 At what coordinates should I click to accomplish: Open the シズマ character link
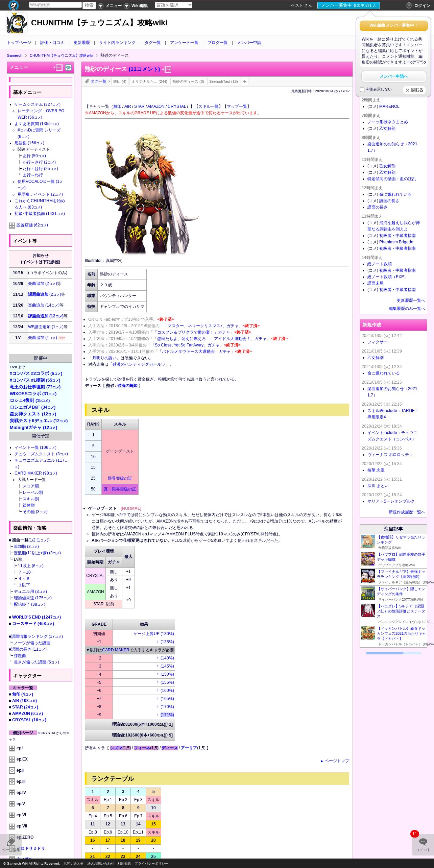pyautogui.click(x=116, y=748)
